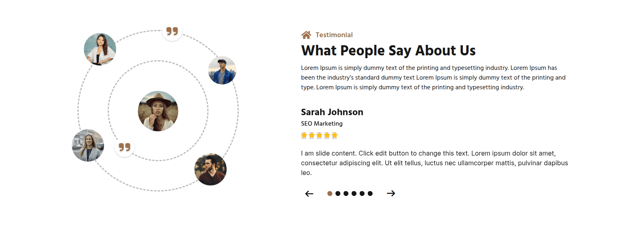This screenshot has height=240, width=644.
Task: Select the bearded man avatar
Action: [210, 169]
